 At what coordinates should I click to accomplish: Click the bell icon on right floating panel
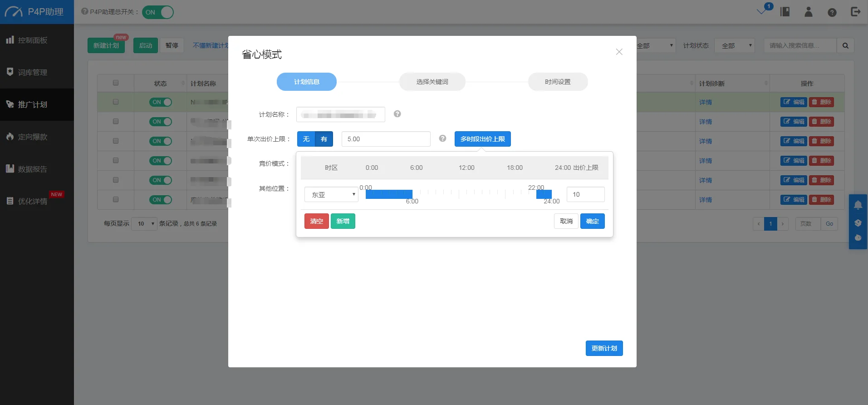pyautogui.click(x=858, y=205)
